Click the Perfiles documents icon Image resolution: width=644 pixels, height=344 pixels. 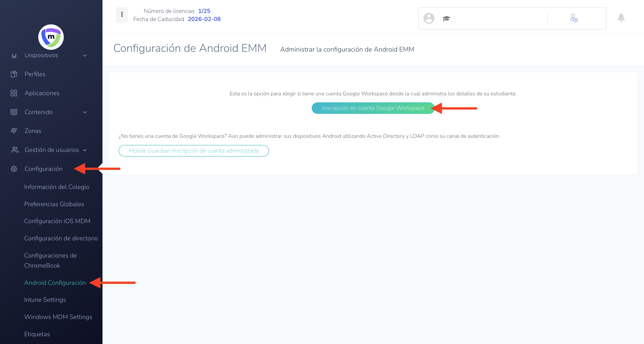pyautogui.click(x=14, y=74)
